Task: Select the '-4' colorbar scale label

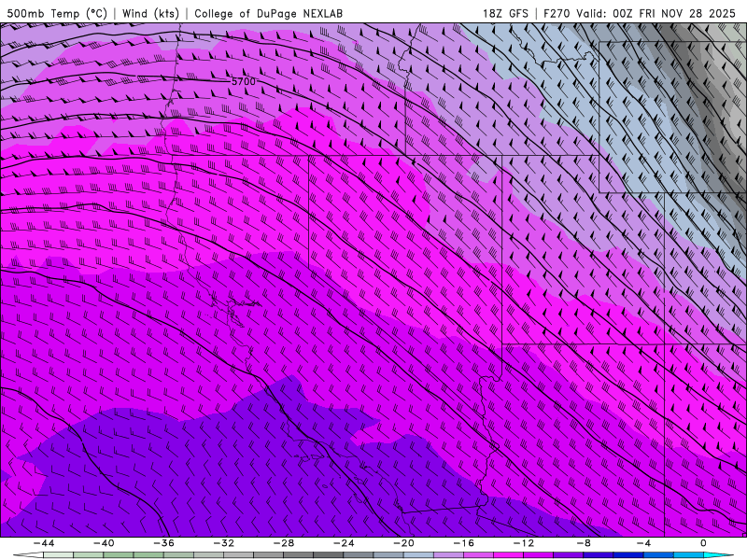Action: [x=644, y=543]
